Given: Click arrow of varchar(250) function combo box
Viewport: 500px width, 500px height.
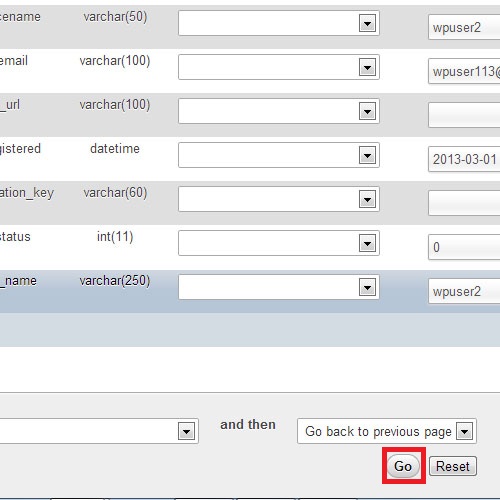Looking at the screenshot, I should pyautogui.click(x=367, y=287).
